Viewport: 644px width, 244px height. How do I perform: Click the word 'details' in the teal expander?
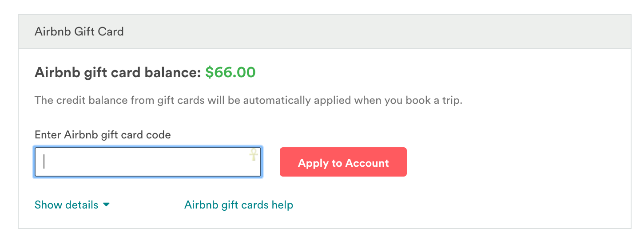(x=82, y=205)
